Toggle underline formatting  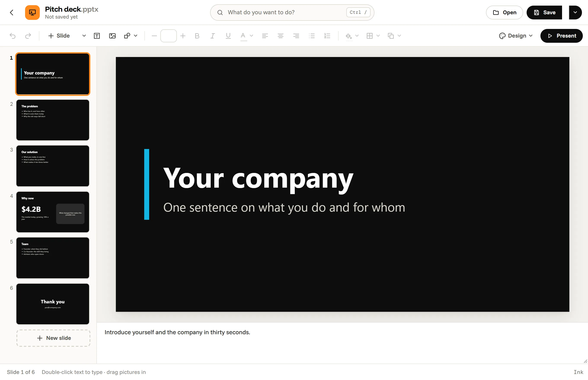pyautogui.click(x=228, y=36)
